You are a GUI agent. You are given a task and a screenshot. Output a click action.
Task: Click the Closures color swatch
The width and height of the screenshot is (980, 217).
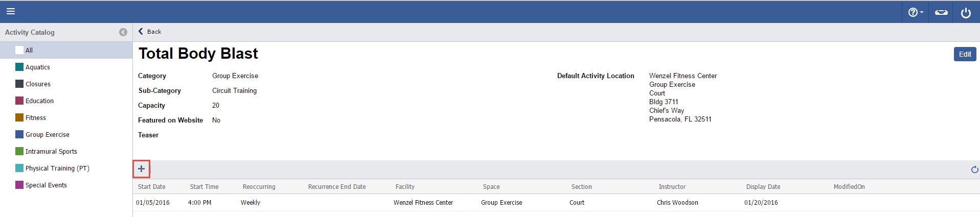click(19, 84)
